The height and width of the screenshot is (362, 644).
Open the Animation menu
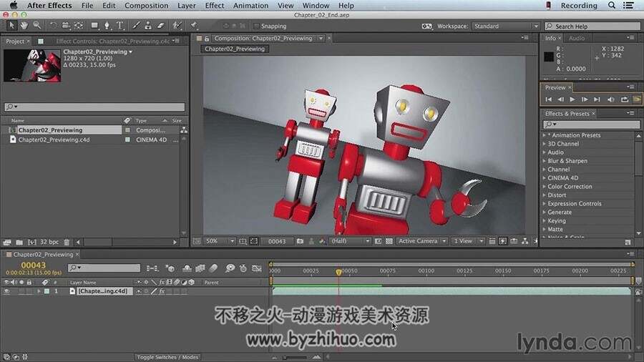click(250, 5)
